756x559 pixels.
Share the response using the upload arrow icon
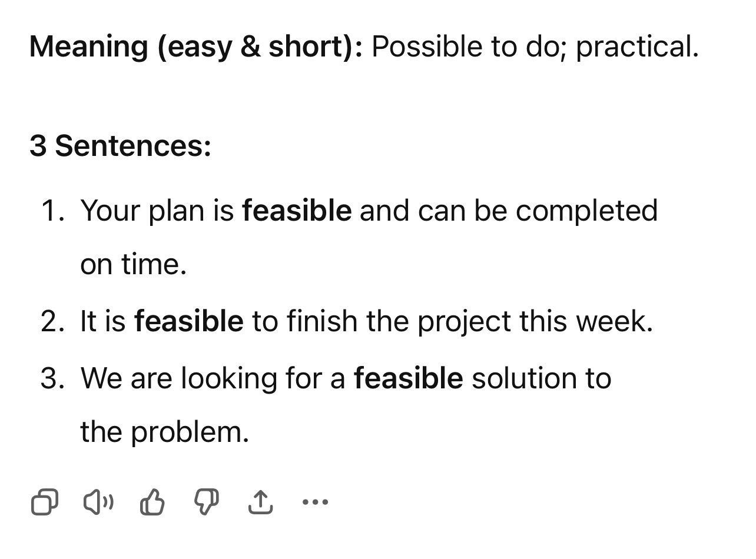(x=260, y=503)
